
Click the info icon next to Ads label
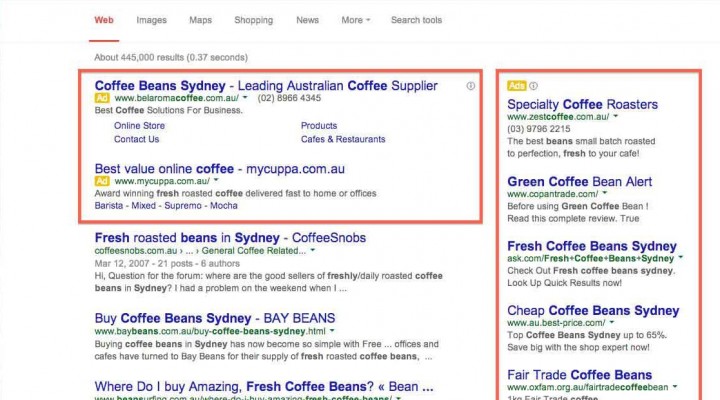point(533,86)
